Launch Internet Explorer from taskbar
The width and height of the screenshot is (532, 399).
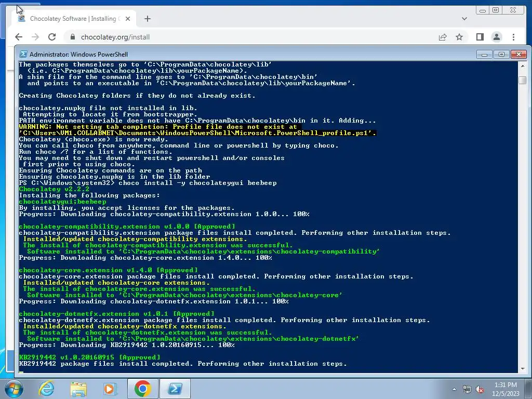pyautogui.click(x=46, y=389)
